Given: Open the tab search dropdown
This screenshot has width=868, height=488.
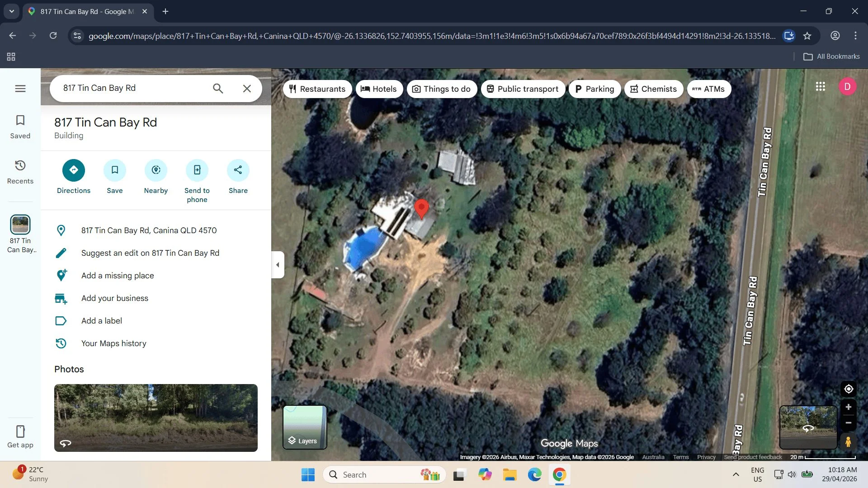Looking at the screenshot, I should [12, 11].
